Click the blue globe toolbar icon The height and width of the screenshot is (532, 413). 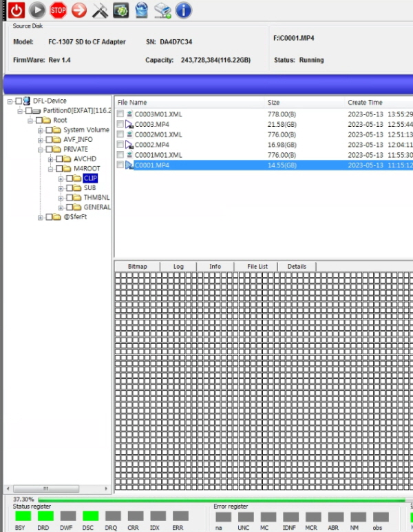pos(141,10)
